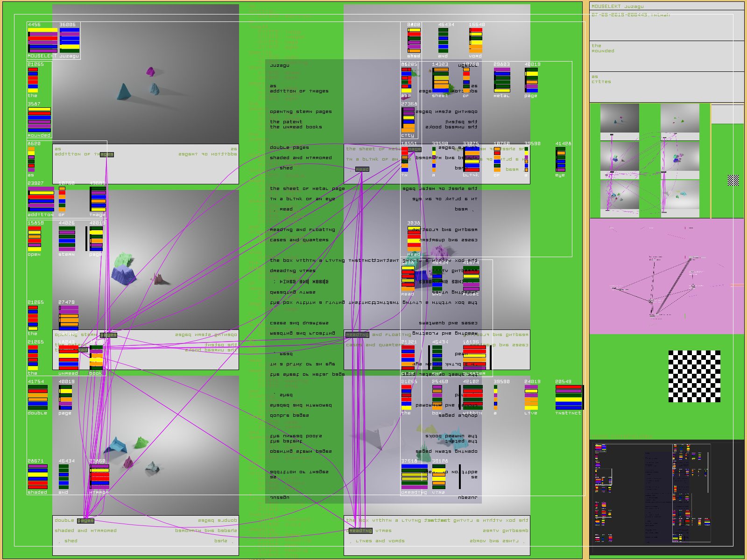Open the 'as cities' sidebar panel
This screenshot has height=560, width=747.
(x=666, y=87)
